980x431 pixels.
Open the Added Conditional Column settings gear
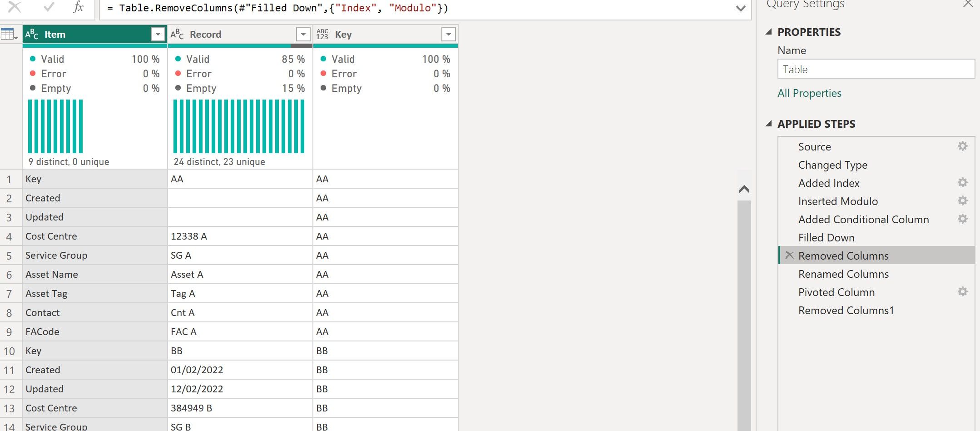(x=962, y=219)
